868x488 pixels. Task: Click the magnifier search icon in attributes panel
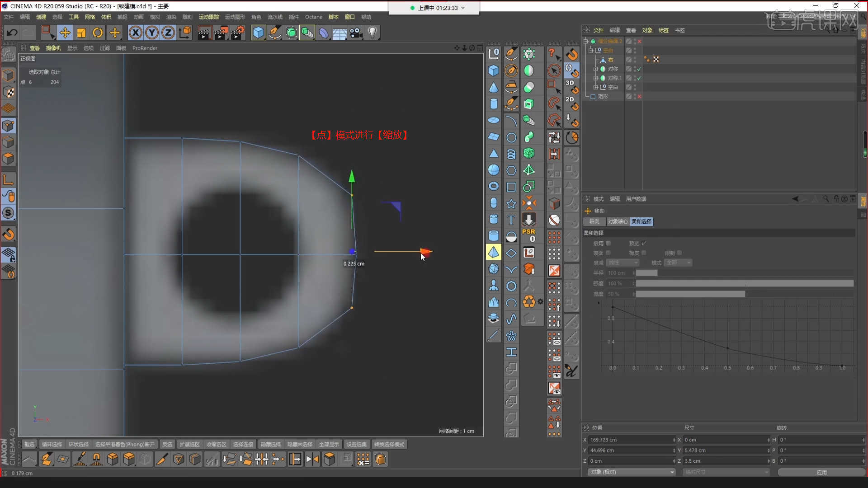point(826,199)
